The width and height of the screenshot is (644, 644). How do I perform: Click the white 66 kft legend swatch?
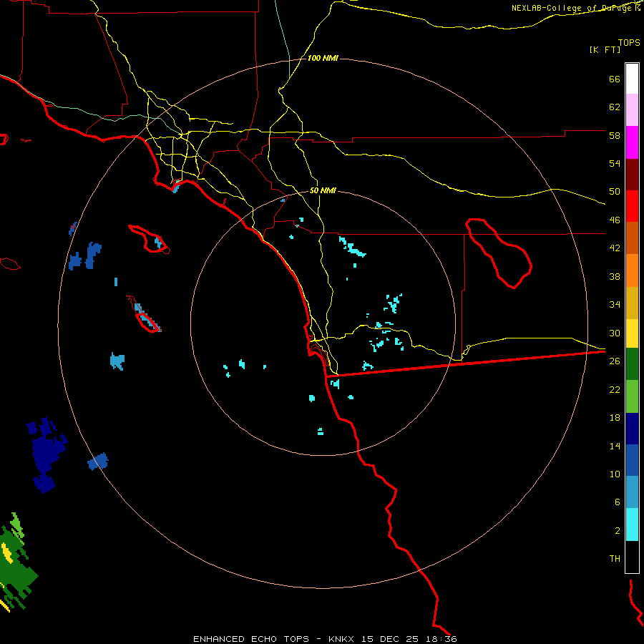(x=632, y=79)
